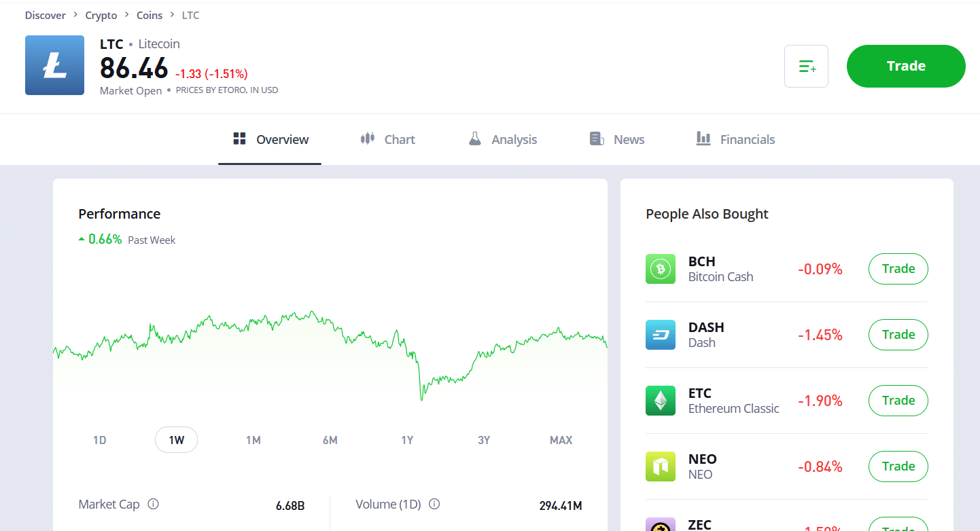Switch to the Financials tab

pos(735,139)
